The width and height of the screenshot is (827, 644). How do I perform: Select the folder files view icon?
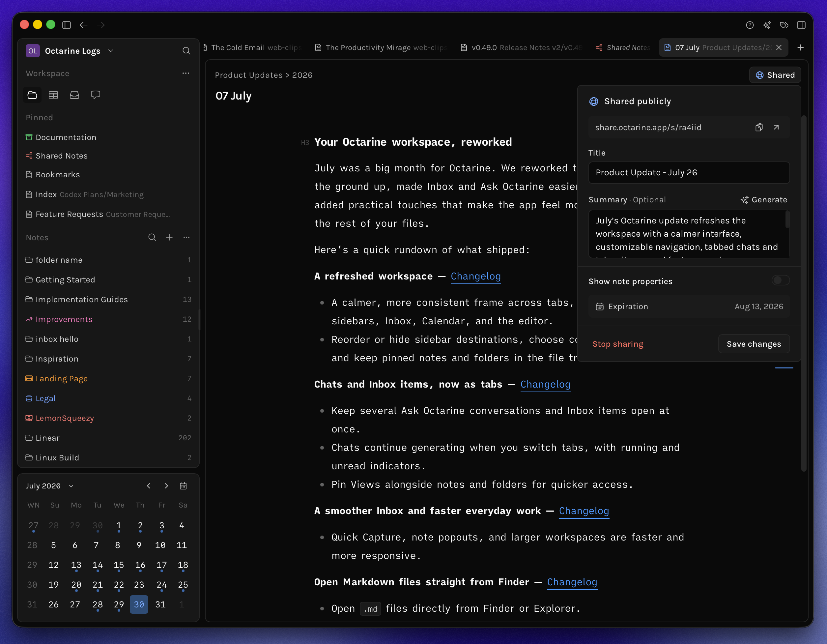click(32, 95)
